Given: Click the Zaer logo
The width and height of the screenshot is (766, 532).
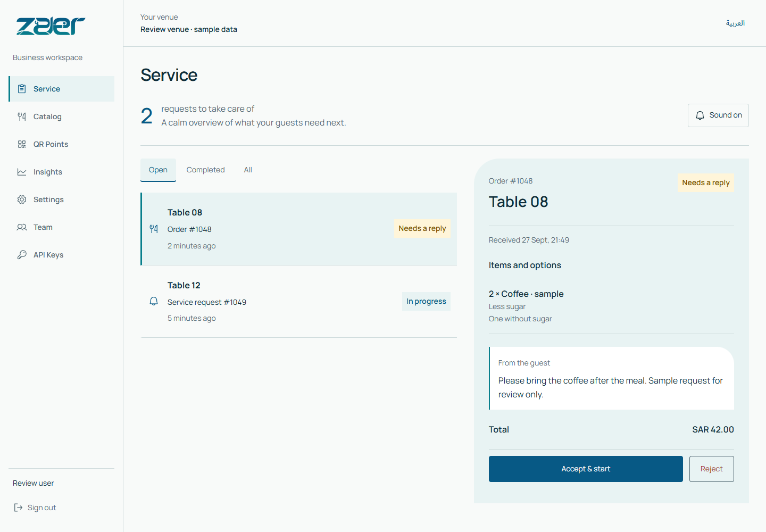Looking at the screenshot, I should pos(51,26).
